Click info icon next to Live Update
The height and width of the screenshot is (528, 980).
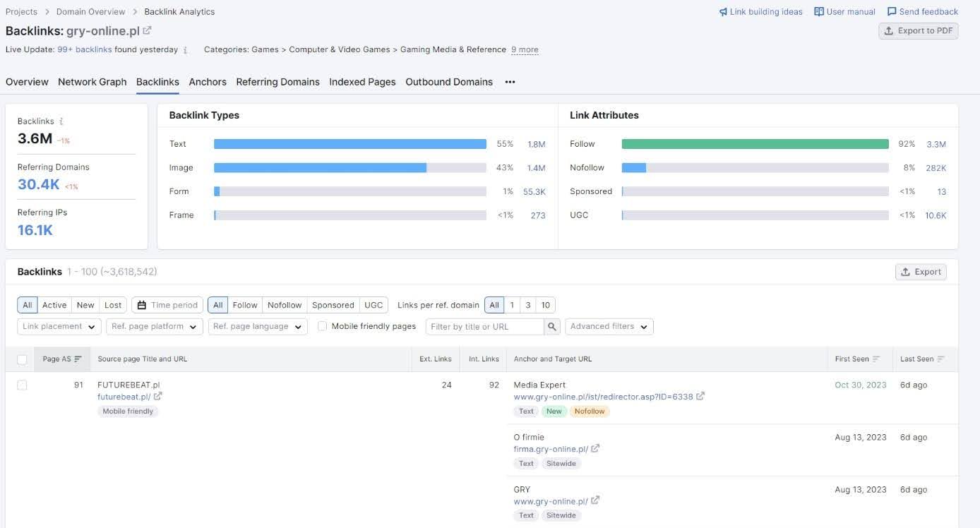(185, 50)
